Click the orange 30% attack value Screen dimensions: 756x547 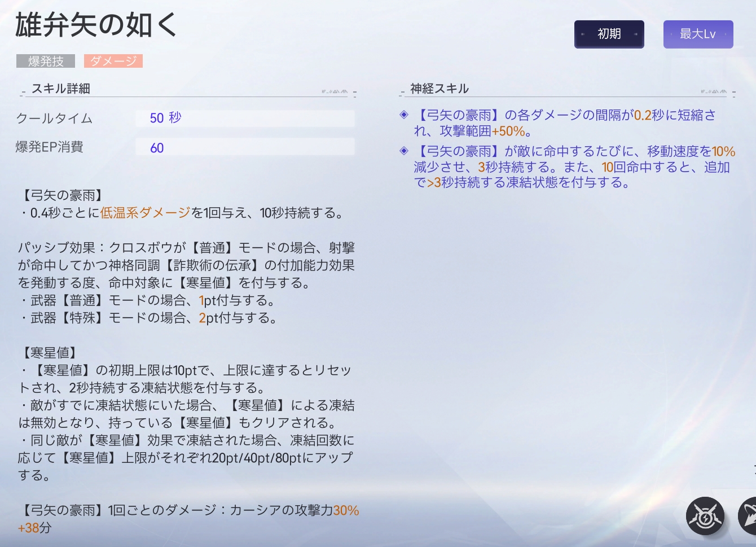click(346, 510)
